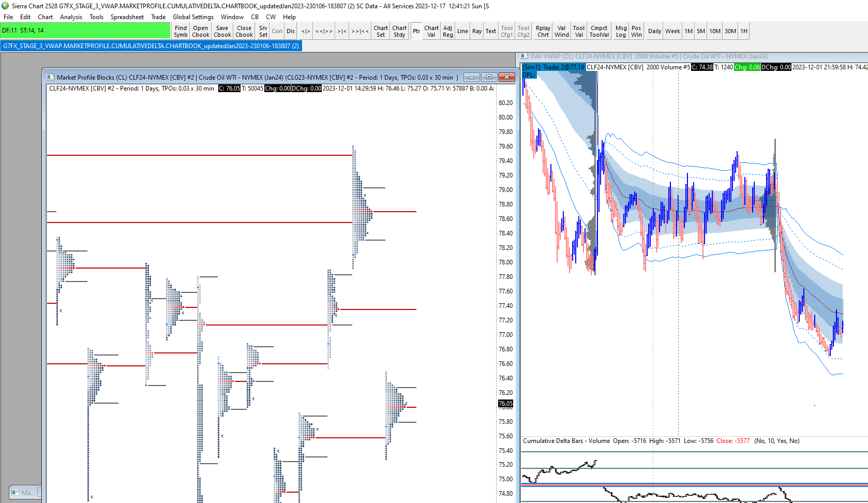Click the Tool Cfg1 button
Viewport: 868px width, 503px height.
pyautogui.click(x=507, y=32)
